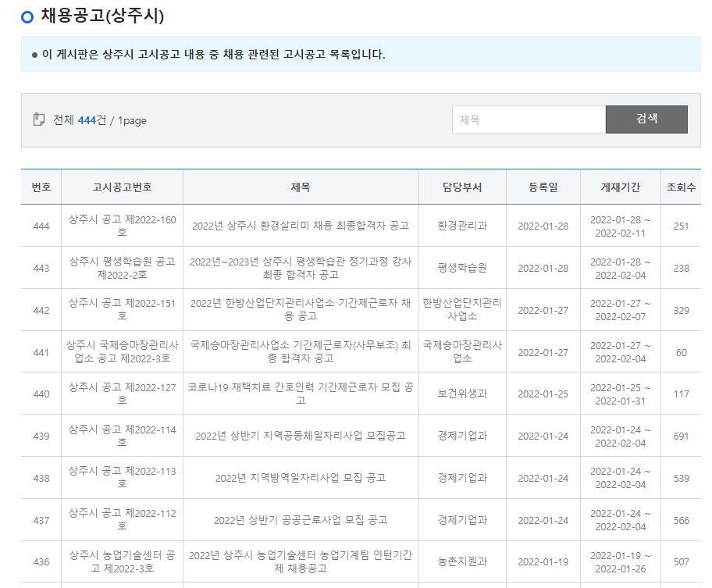This screenshot has width=712, height=588.
Task: Click registration date 2022-01-19
Action: [543, 562]
